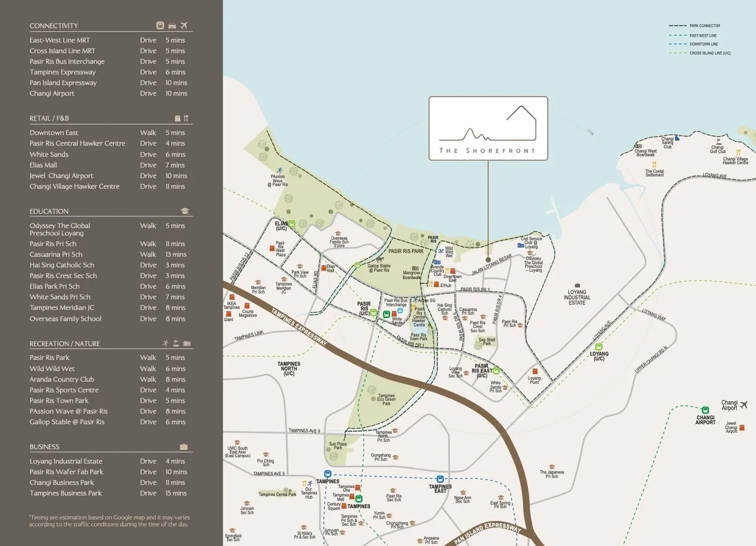Image resolution: width=756 pixels, height=546 pixels.
Task: Click the Cross Island Line (U/C) legend line
Action: click(x=677, y=53)
